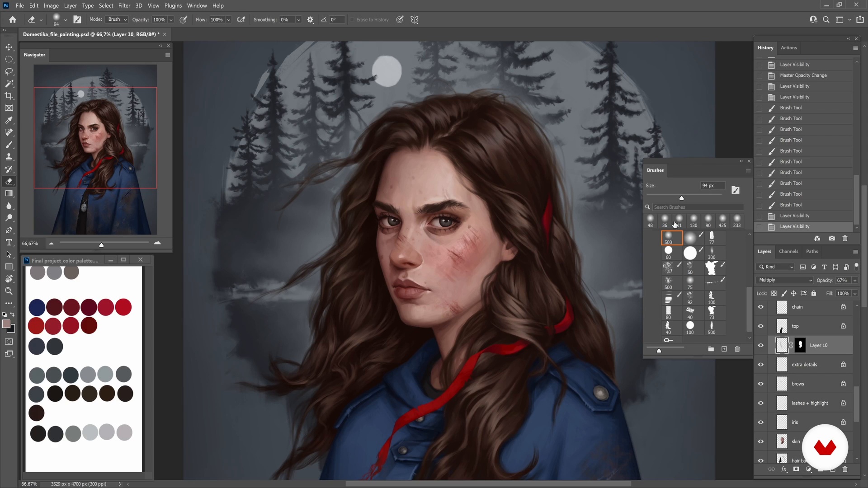Open smoothing options gear icon
The height and width of the screenshot is (488, 868).
[310, 20]
